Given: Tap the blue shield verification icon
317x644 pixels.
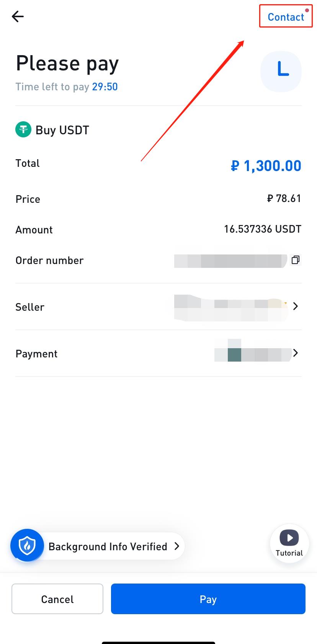Looking at the screenshot, I should point(27,545).
